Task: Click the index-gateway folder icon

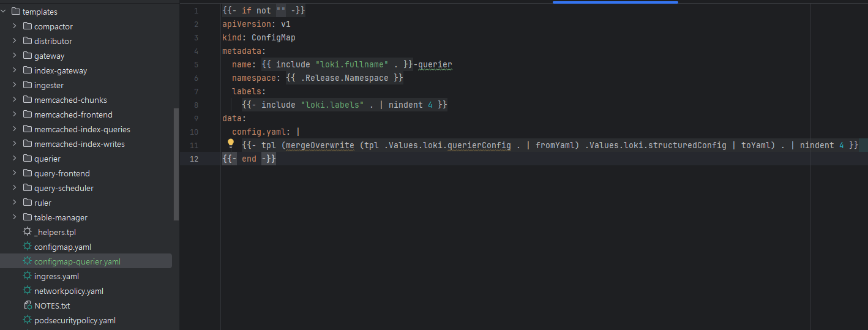Action: tap(28, 70)
